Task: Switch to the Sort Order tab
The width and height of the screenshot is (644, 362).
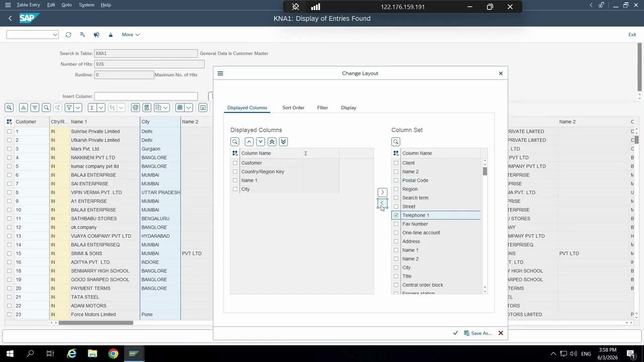Action: [293, 108]
